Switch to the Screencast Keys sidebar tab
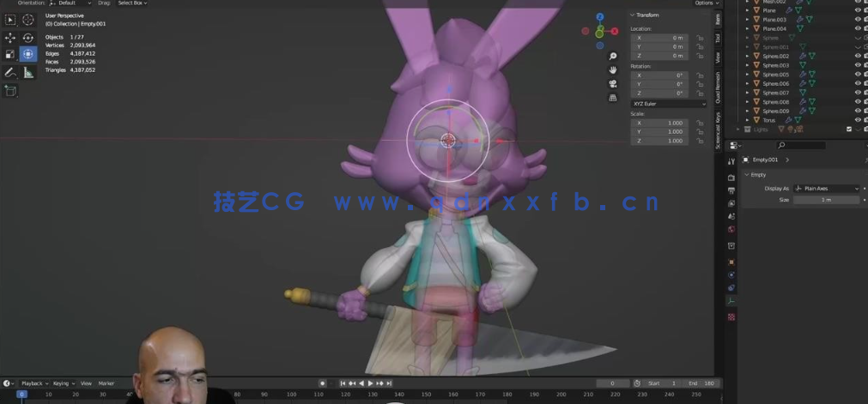Image resolution: width=868 pixels, height=404 pixels. (x=718, y=130)
